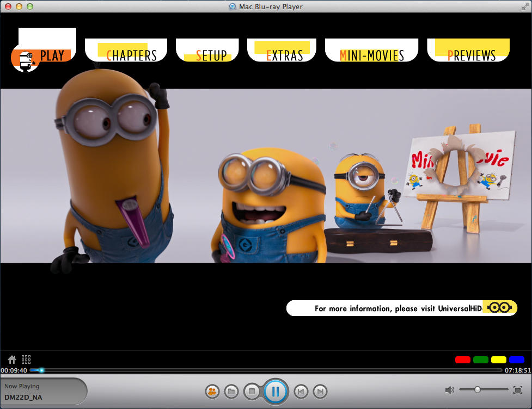The height and width of the screenshot is (409, 532).
Task: Skip to the previous chapter
Action: coord(301,391)
